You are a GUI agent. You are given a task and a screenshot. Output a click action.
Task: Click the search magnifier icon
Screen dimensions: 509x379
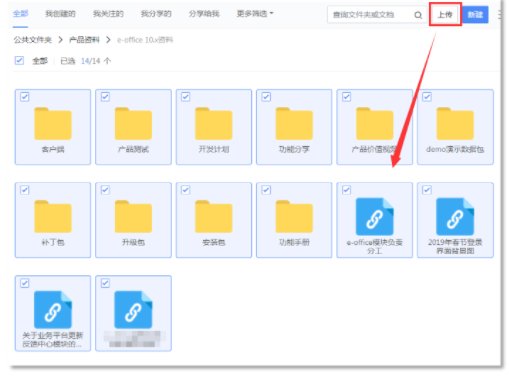coord(418,15)
